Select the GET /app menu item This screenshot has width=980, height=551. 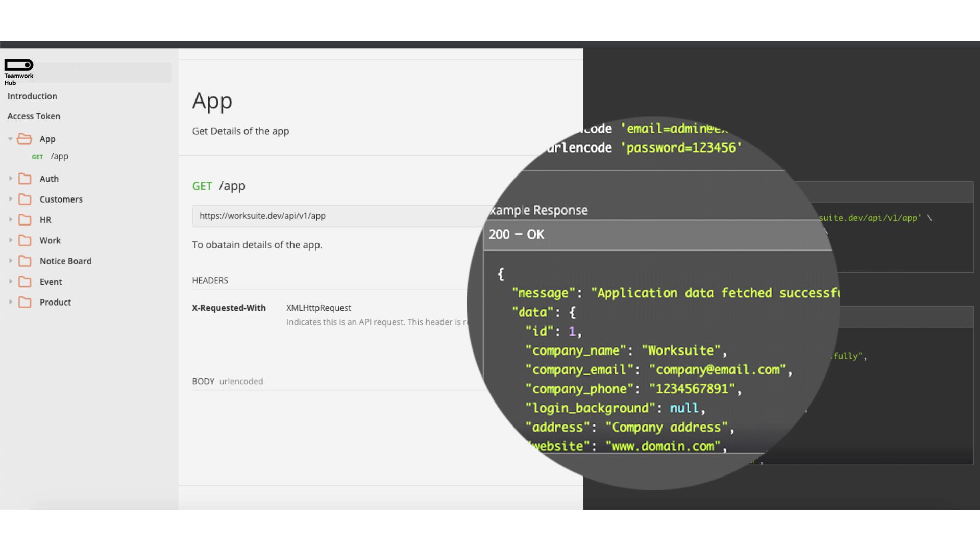[59, 156]
